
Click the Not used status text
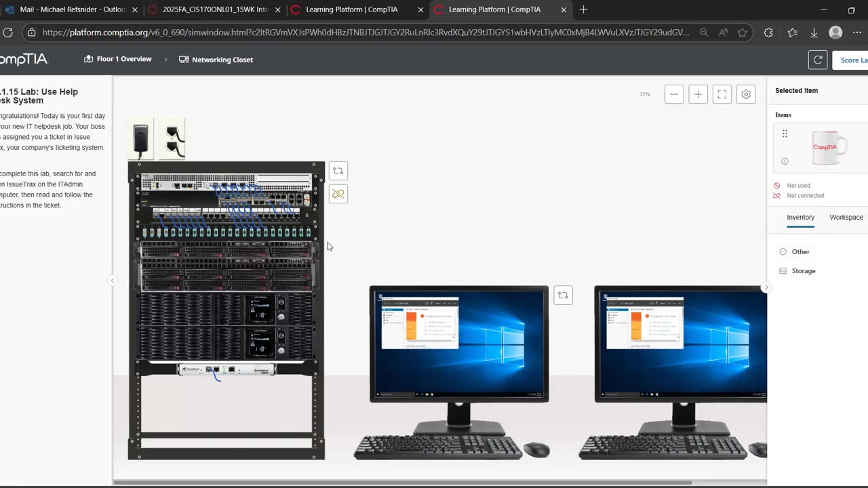pyautogui.click(x=798, y=186)
